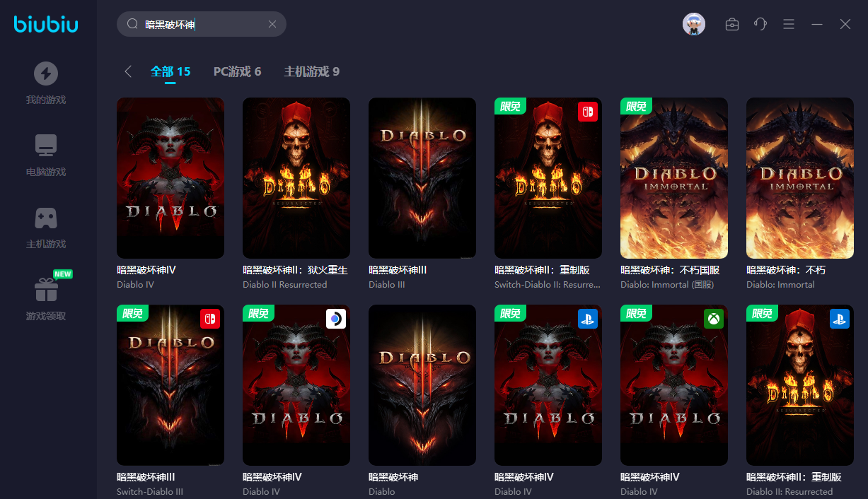
Task: Click the search magnifier icon
Action: pyautogui.click(x=132, y=24)
